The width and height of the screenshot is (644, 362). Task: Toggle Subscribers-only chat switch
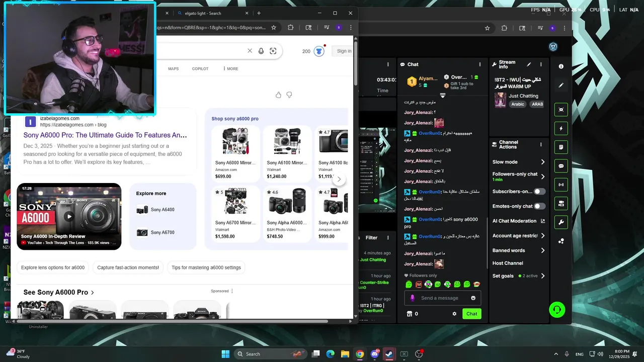[x=539, y=192]
